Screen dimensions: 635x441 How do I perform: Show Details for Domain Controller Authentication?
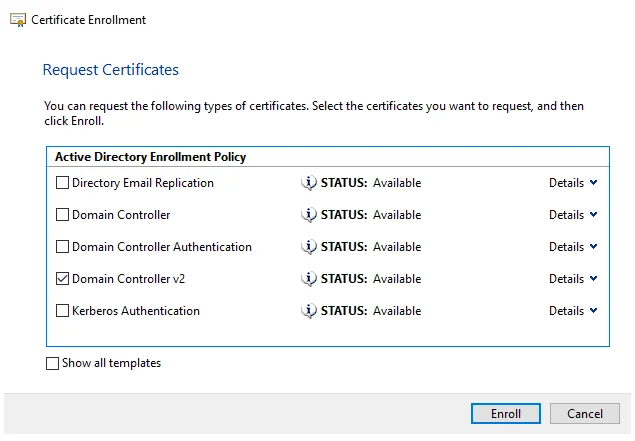pyautogui.click(x=572, y=247)
